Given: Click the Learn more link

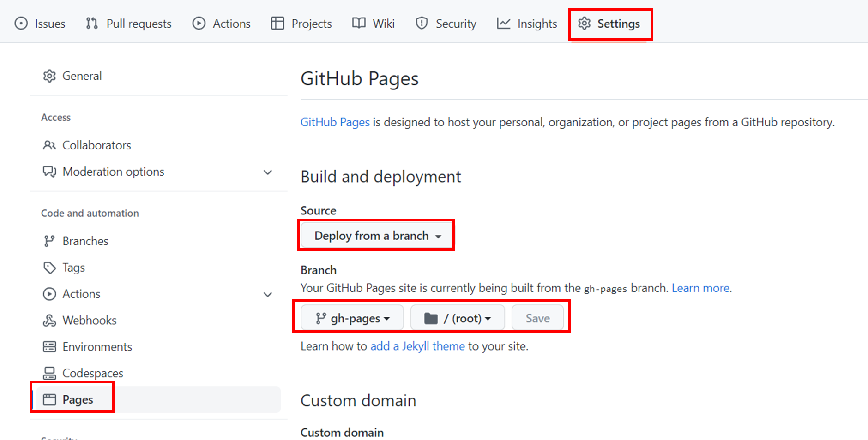Looking at the screenshot, I should [x=700, y=288].
